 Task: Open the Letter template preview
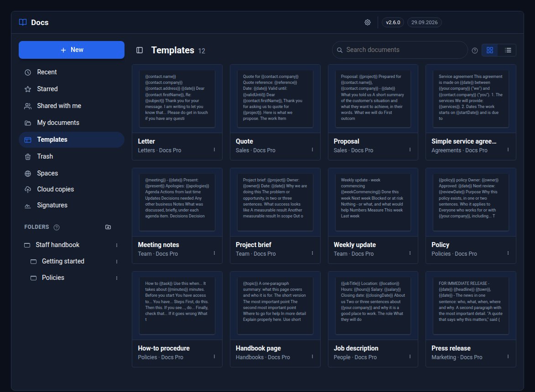(x=177, y=98)
